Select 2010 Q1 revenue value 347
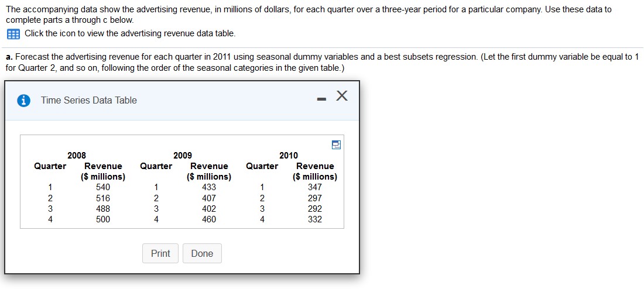Image resolution: width=644 pixels, height=289 pixels. point(315,187)
